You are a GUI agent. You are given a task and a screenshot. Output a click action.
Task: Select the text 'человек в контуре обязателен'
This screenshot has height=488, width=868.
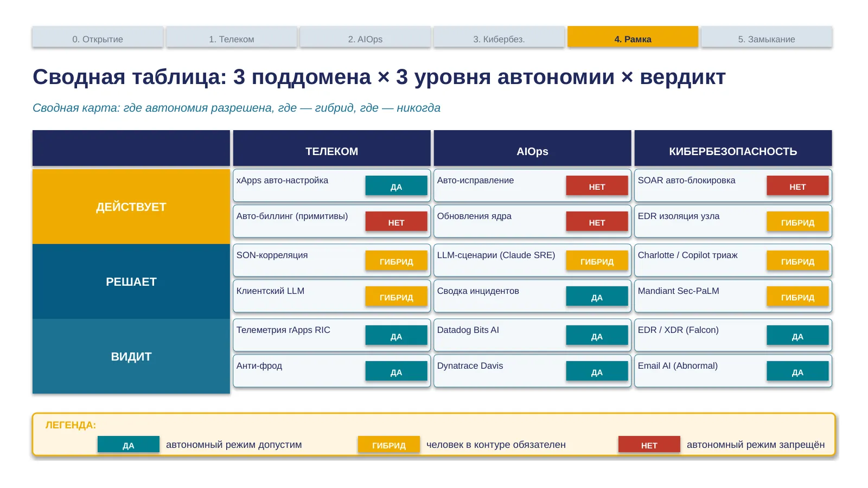tap(496, 445)
